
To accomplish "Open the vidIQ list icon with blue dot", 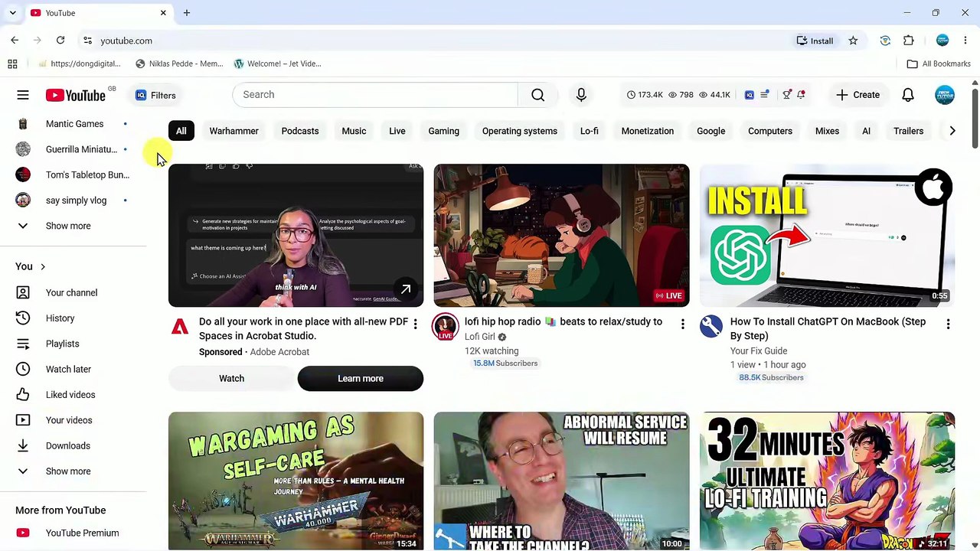I will click(764, 95).
